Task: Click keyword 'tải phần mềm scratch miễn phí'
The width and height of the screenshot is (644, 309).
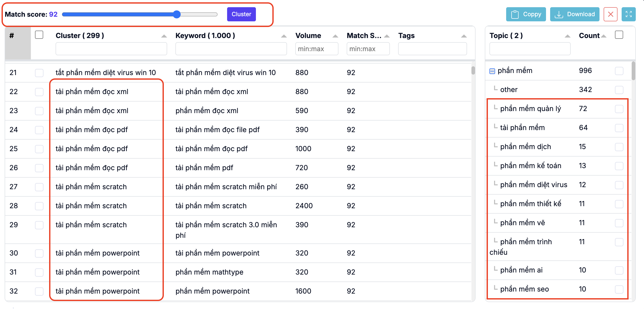Action: [x=226, y=187]
